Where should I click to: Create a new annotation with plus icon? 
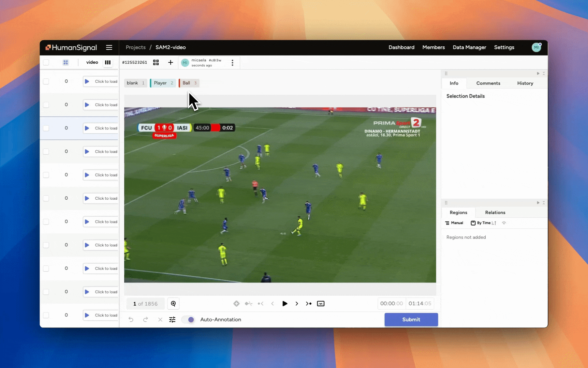[x=171, y=62]
